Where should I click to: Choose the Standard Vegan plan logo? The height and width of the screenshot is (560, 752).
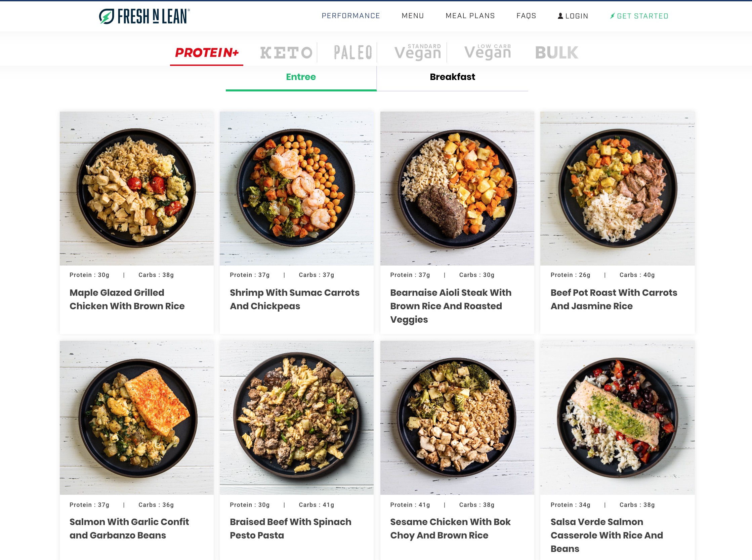(418, 52)
